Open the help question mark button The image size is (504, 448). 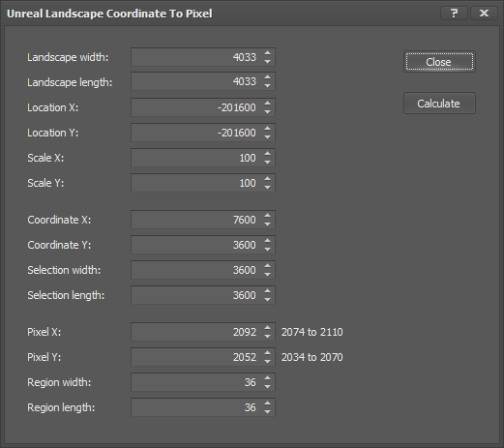pos(454,14)
